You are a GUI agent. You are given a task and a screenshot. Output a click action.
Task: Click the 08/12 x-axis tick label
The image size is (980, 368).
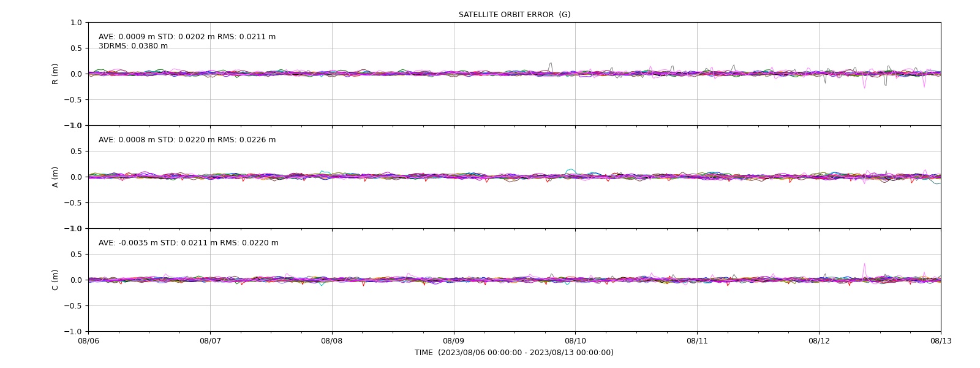click(819, 341)
